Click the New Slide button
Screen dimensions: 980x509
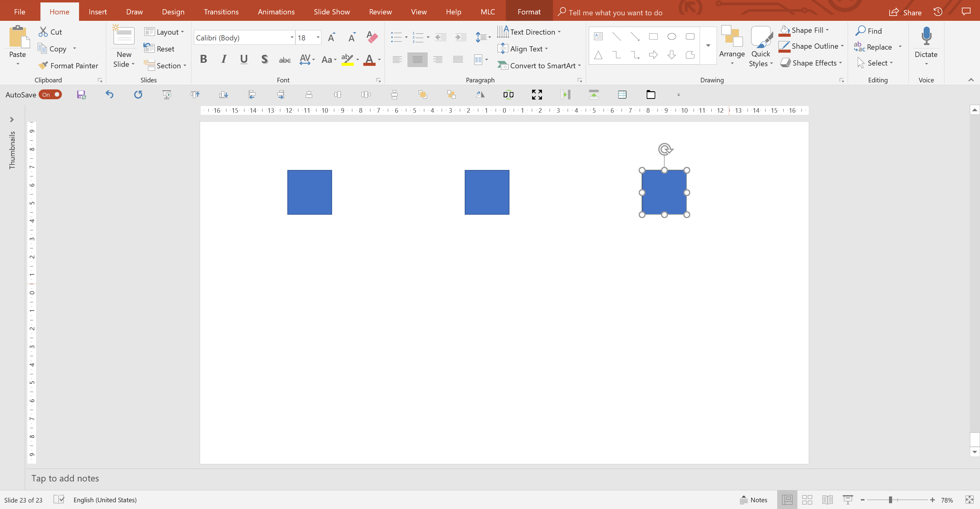[124, 47]
